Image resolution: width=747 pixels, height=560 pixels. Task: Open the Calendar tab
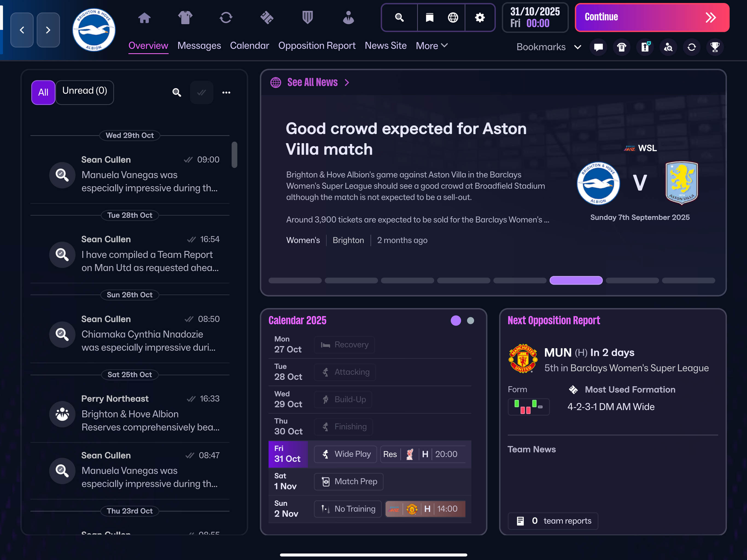point(249,46)
